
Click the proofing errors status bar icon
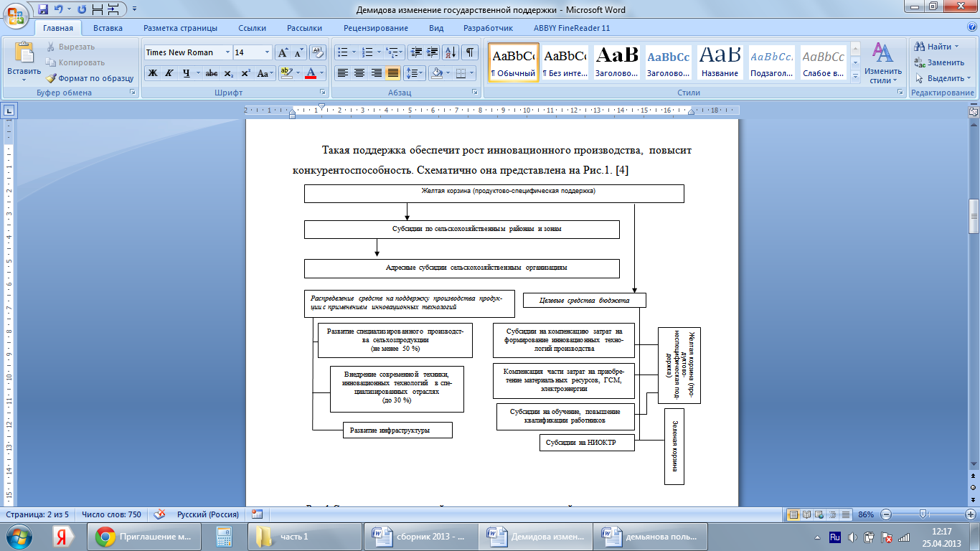pyautogui.click(x=160, y=514)
